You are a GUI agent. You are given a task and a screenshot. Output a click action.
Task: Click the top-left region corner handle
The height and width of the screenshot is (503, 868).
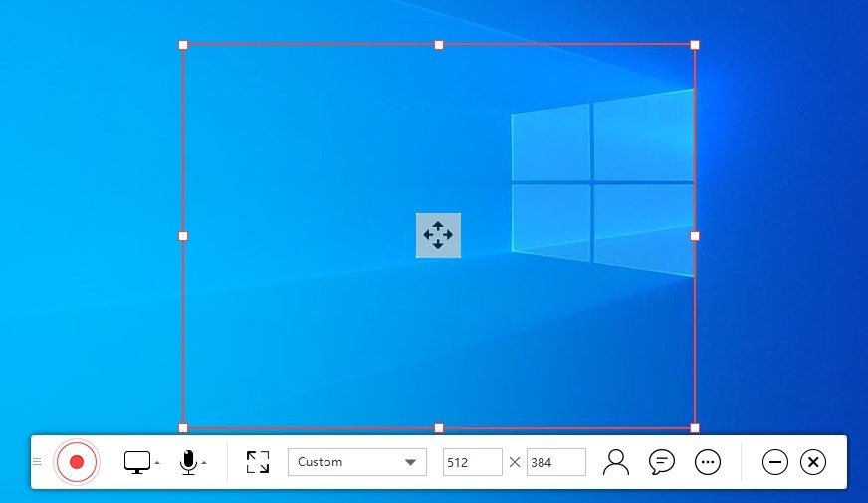click(183, 45)
